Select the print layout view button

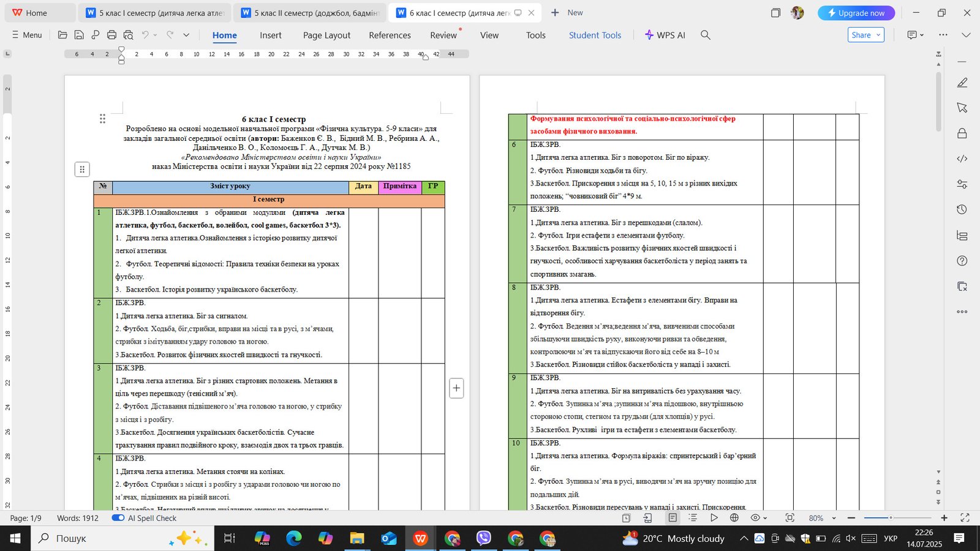point(673,518)
